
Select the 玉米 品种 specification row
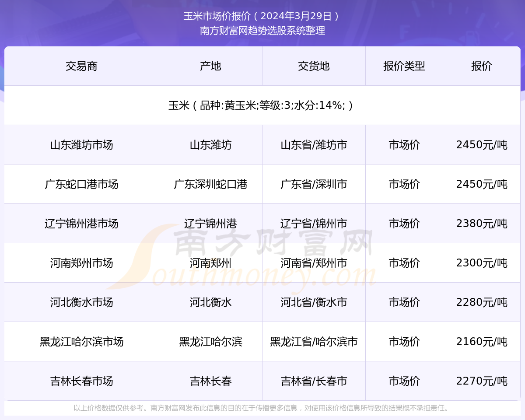[262, 105]
